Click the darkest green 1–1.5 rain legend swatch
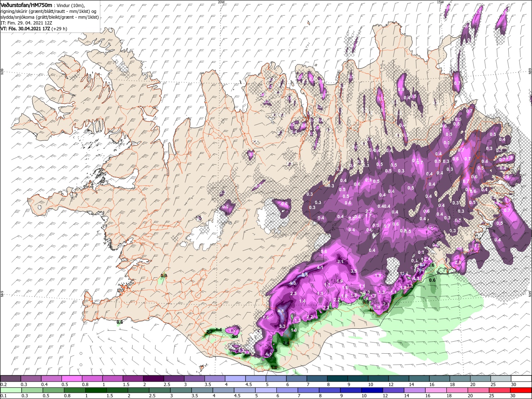Viewport: 532px width, 399px height. pyautogui.click(x=96, y=390)
